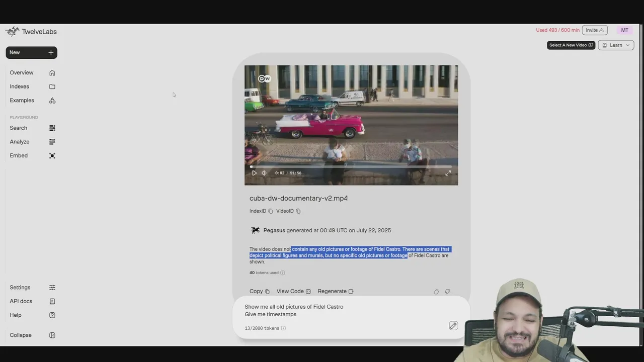Open the Overview page
Screen dimensions: 644x362
pyautogui.click(x=32, y=73)
